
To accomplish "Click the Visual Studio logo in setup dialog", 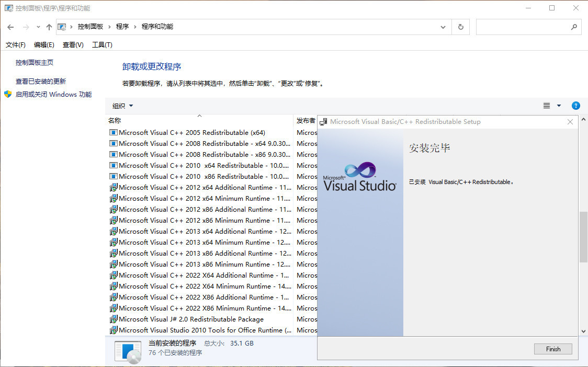I will [x=359, y=175].
